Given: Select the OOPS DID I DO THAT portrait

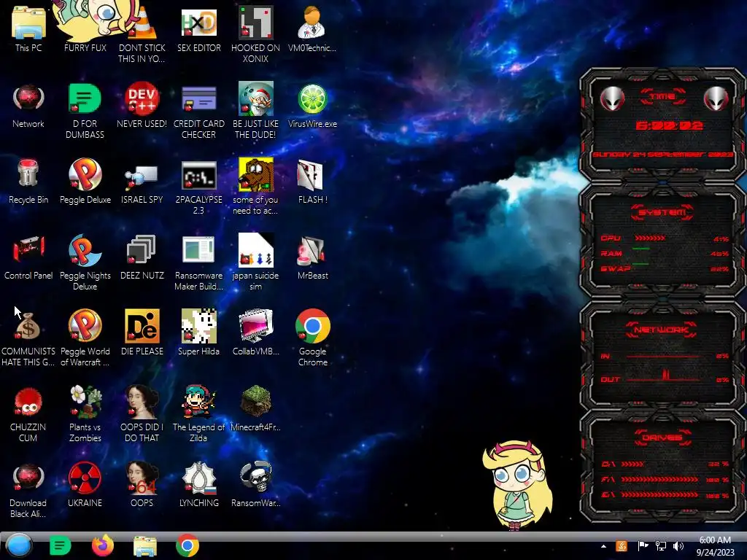Looking at the screenshot, I should 142,414.
